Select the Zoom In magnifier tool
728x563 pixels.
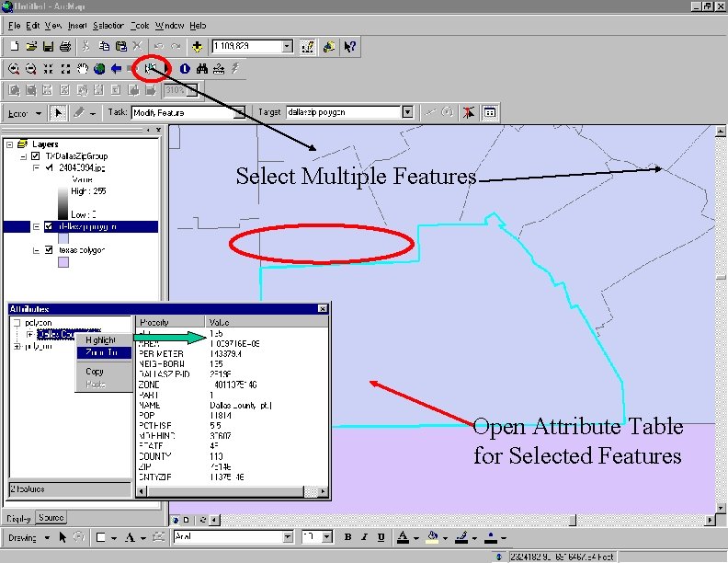point(14,67)
